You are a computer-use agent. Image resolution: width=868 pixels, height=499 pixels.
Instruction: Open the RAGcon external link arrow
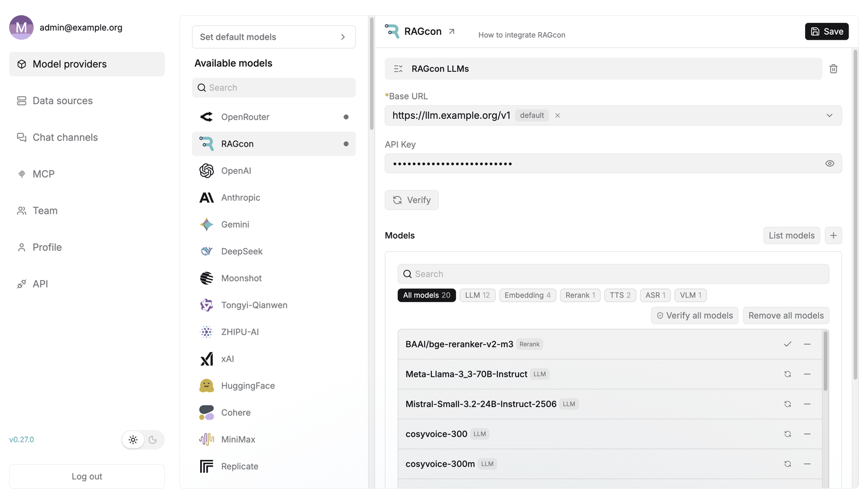click(x=451, y=31)
